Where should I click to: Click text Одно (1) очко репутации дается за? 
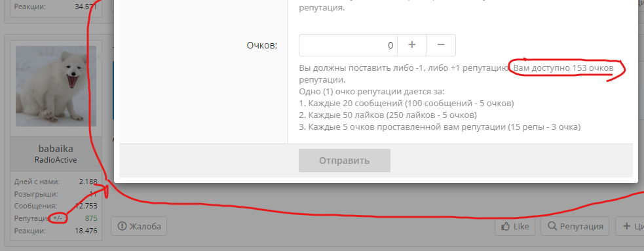pyautogui.click(x=372, y=91)
